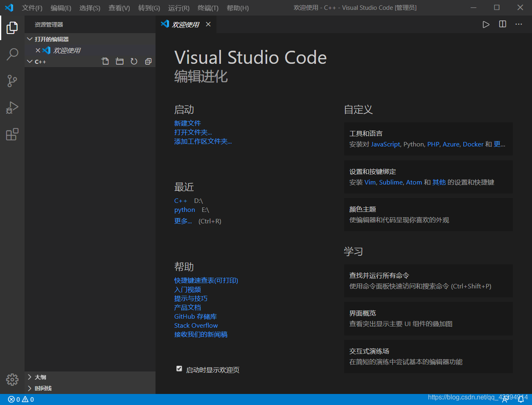Open the 选择(S) menu
Screen dimensions: 532x405
tap(90, 8)
